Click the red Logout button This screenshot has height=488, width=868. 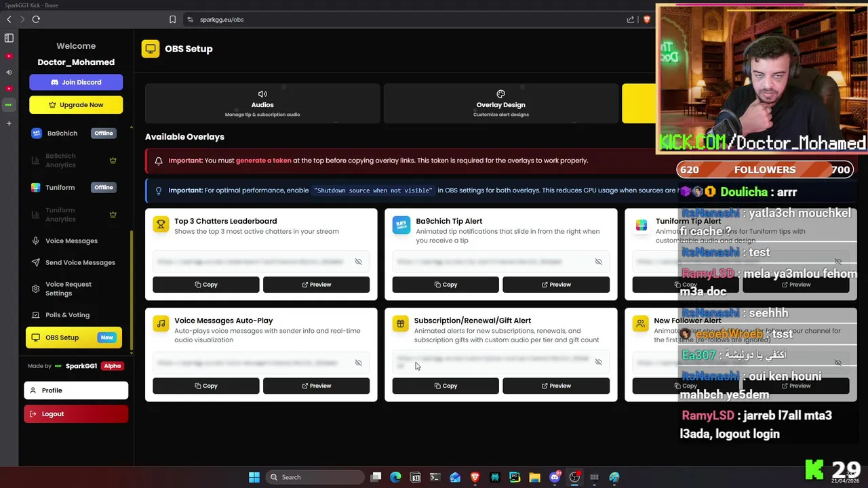point(76,414)
